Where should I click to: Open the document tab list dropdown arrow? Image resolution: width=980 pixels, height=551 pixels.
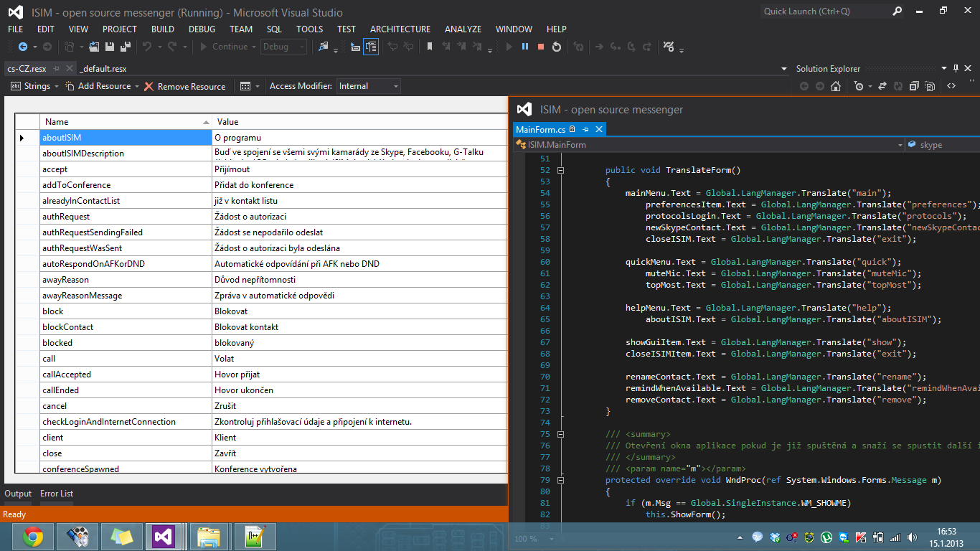(x=783, y=69)
